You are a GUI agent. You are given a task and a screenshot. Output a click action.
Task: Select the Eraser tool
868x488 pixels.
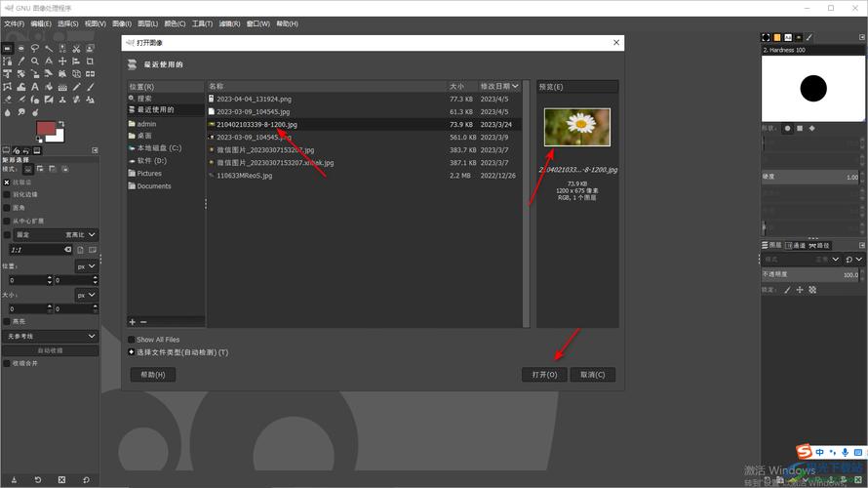point(7,100)
